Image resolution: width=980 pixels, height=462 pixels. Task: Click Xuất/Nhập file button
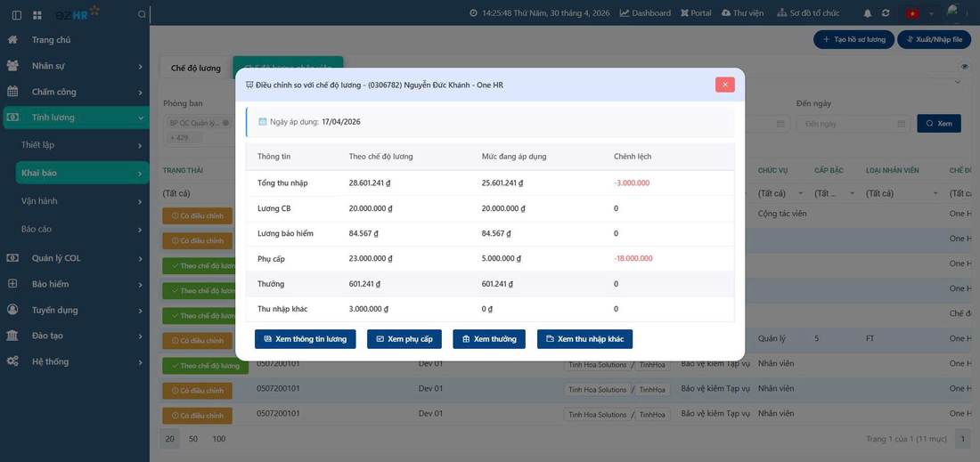pyautogui.click(x=934, y=39)
